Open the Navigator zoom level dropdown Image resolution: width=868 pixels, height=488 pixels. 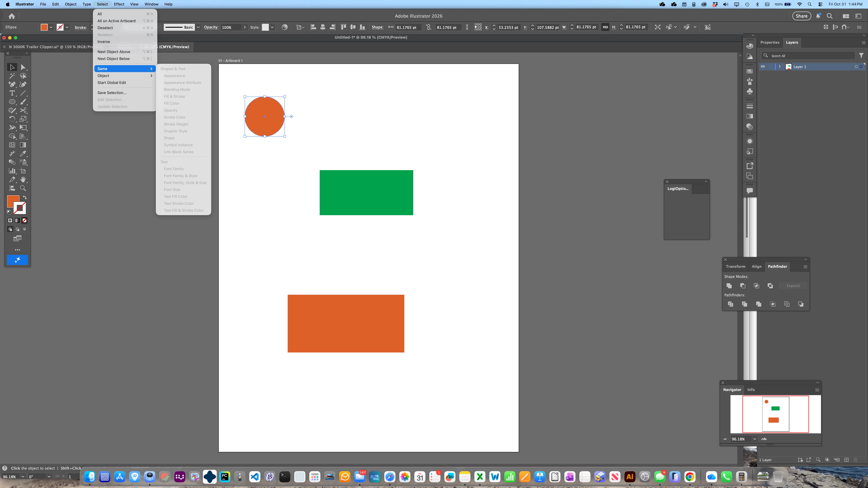[x=755, y=439]
